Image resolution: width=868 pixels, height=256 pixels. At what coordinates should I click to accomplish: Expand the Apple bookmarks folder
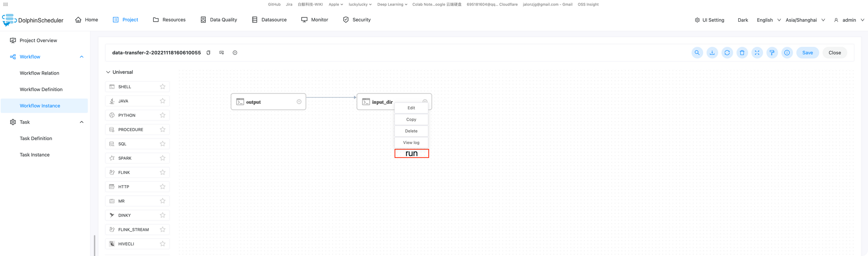click(x=336, y=4)
